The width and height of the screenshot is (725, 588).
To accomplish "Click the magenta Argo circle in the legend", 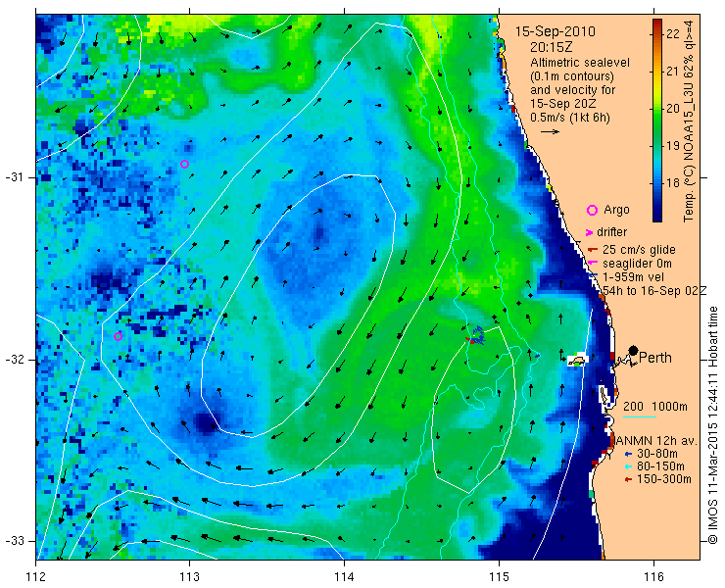I will click(593, 211).
